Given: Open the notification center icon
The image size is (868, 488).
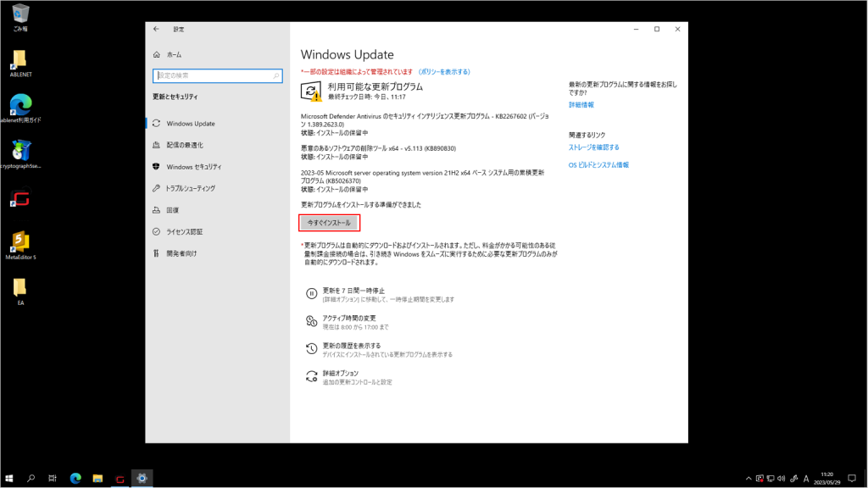Looking at the screenshot, I should (x=852, y=479).
